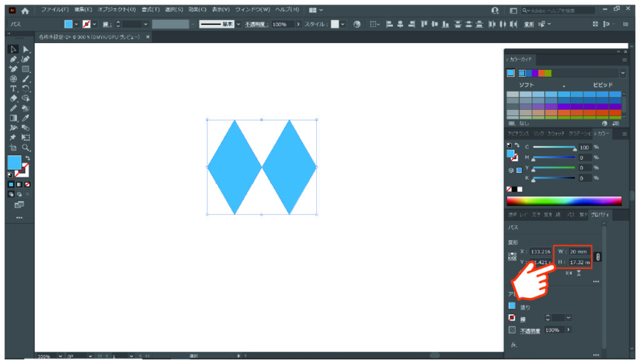Swap fill and stroke in toolbar
The width and height of the screenshot is (640, 364).
tap(27, 158)
